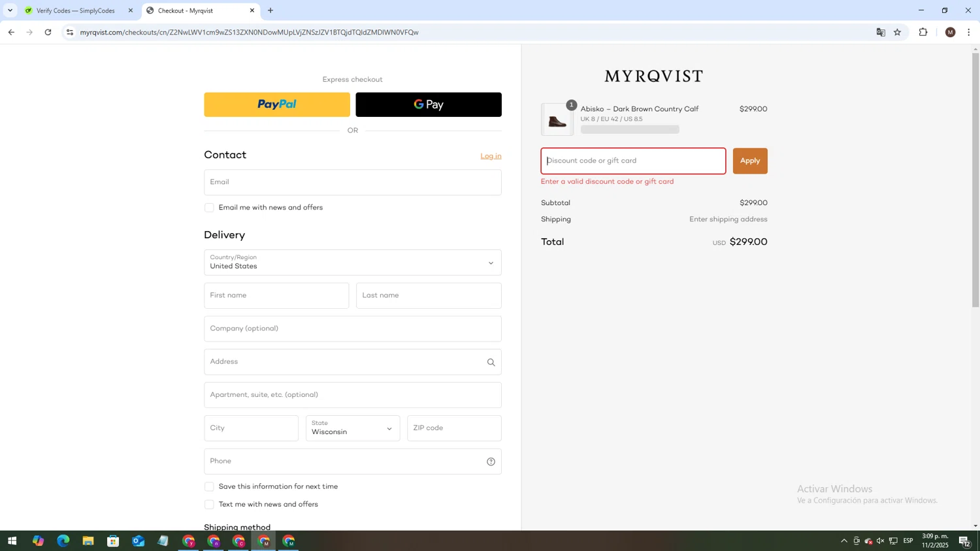Click the browser address bar URL
This screenshot has height=551, width=980.
[x=249, y=32]
